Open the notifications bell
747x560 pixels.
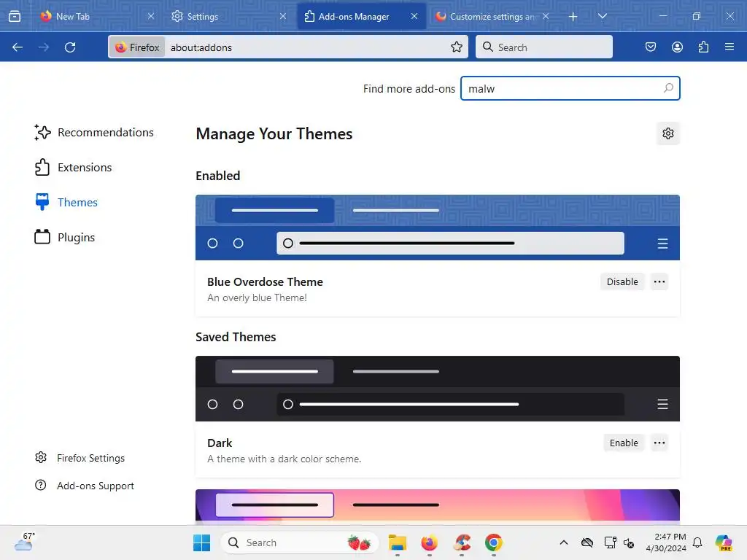pos(697,542)
